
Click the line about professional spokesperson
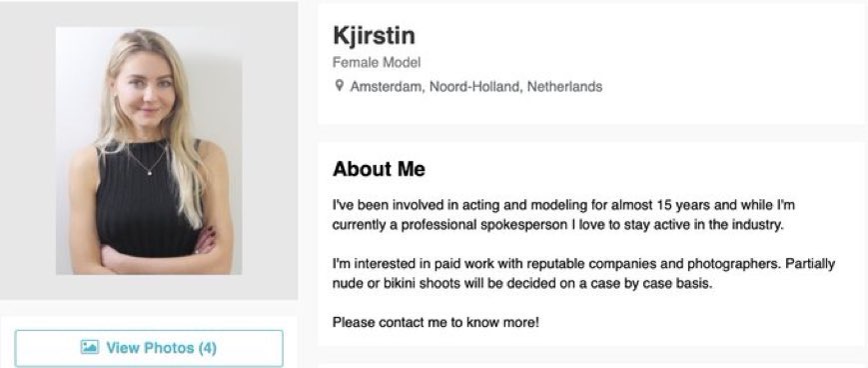[x=558, y=225]
